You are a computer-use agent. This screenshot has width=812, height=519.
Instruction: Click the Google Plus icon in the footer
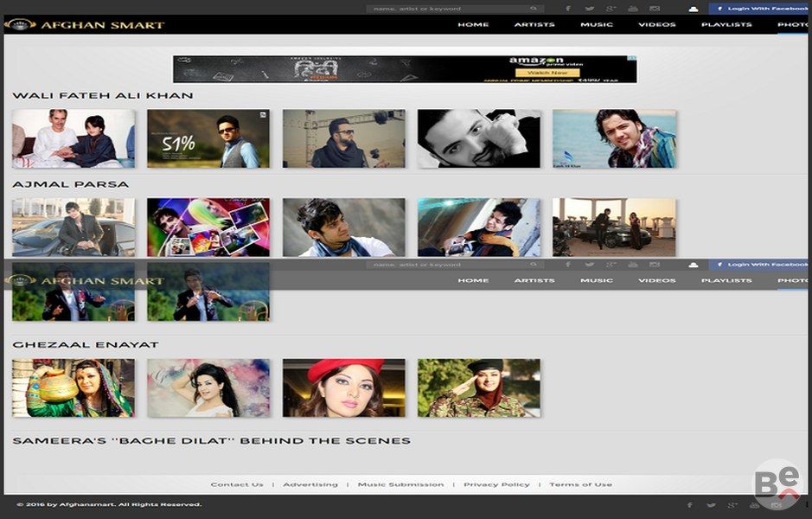tap(732, 505)
